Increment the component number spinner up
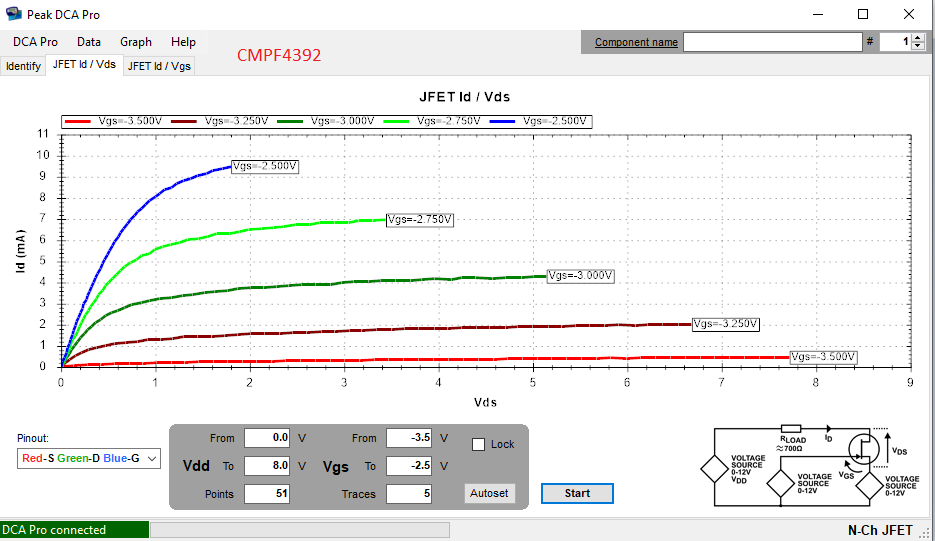 (x=918, y=38)
